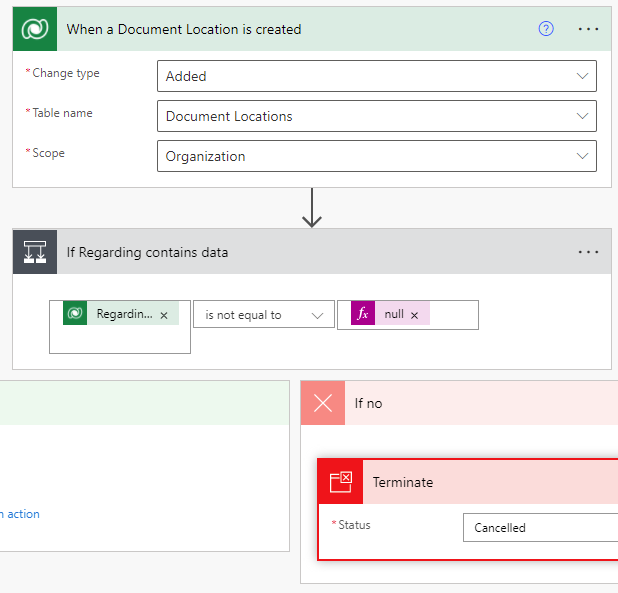Click the Terminate action icon
618x593 pixels.
point(341,482)
